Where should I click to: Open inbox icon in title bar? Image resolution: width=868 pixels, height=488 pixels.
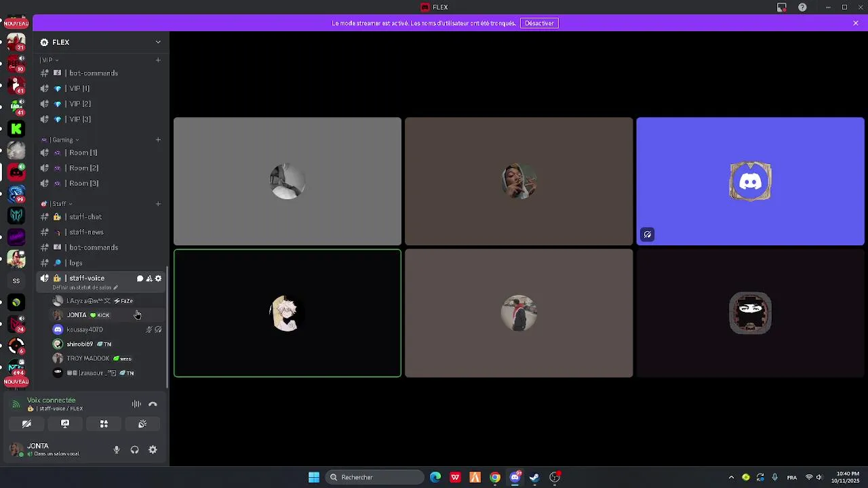tap(782, 7)
